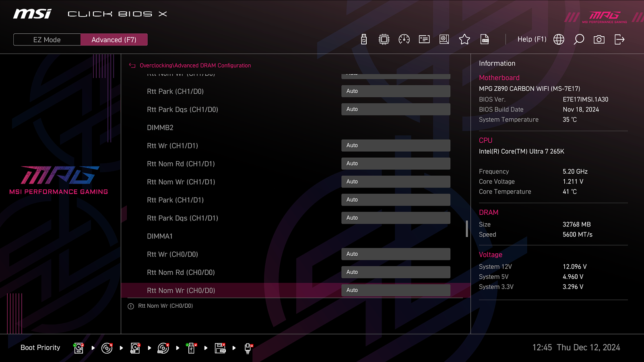Image resolution: width=644 pixels, height=362 pixels.
Task: Select the USB key boot device icon
Action: [x=192, y=348]
